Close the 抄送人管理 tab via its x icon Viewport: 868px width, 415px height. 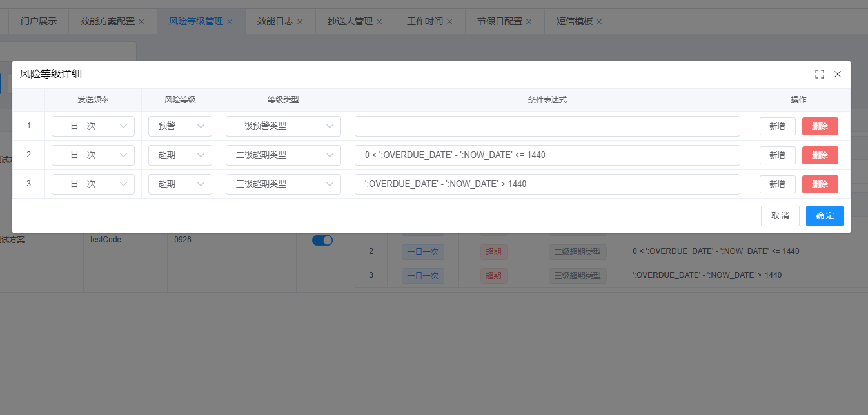[x=379, y=22]
